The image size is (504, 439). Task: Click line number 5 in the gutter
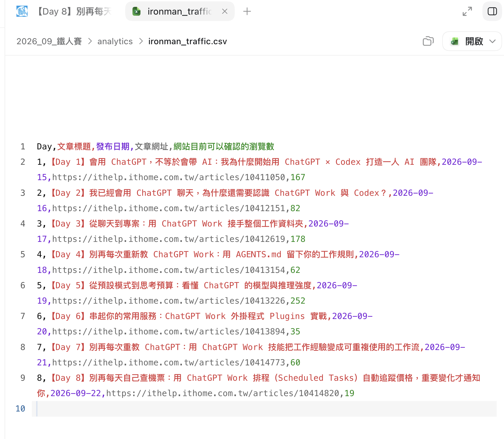click(x=23, y=254)
